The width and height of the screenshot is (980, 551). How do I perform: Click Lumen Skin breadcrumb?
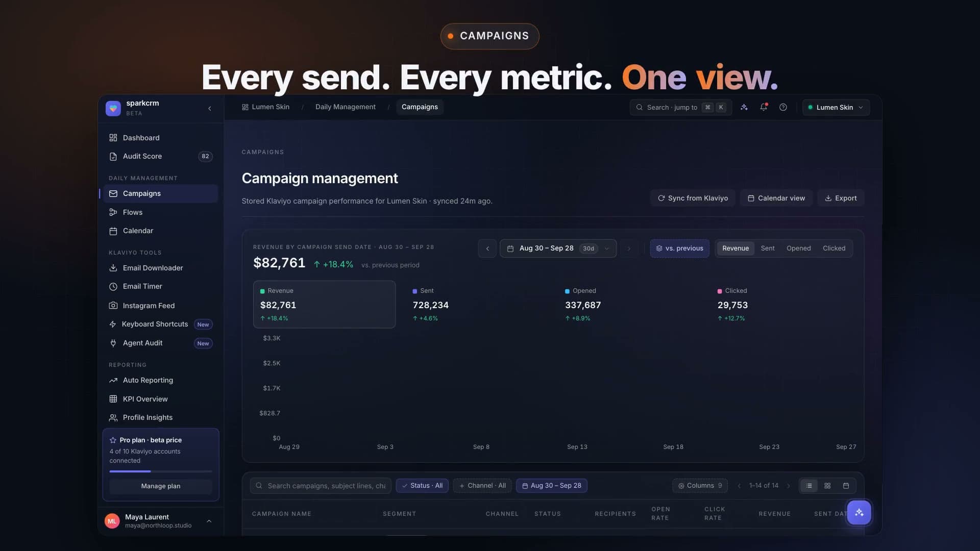265,107
